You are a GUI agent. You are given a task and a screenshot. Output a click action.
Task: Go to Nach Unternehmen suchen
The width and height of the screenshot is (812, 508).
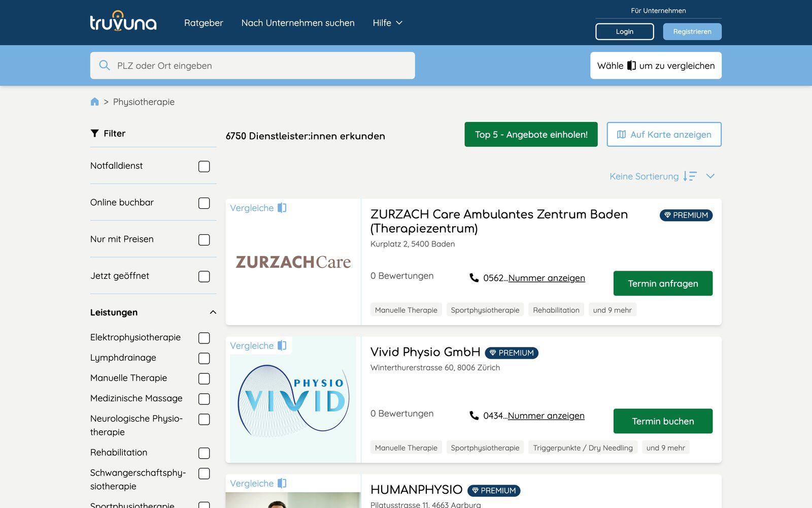point(298,23)
